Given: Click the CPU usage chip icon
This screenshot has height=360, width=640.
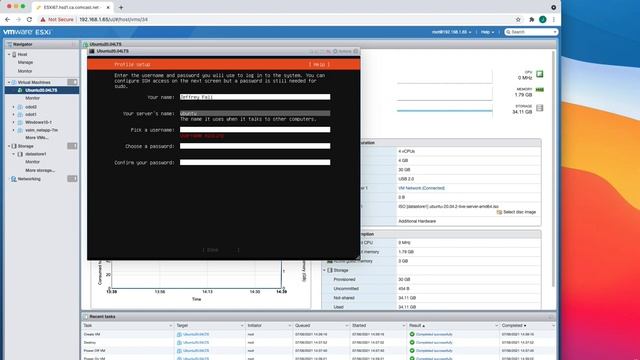Looking at the screenshot, I should [x=540, y=74].
